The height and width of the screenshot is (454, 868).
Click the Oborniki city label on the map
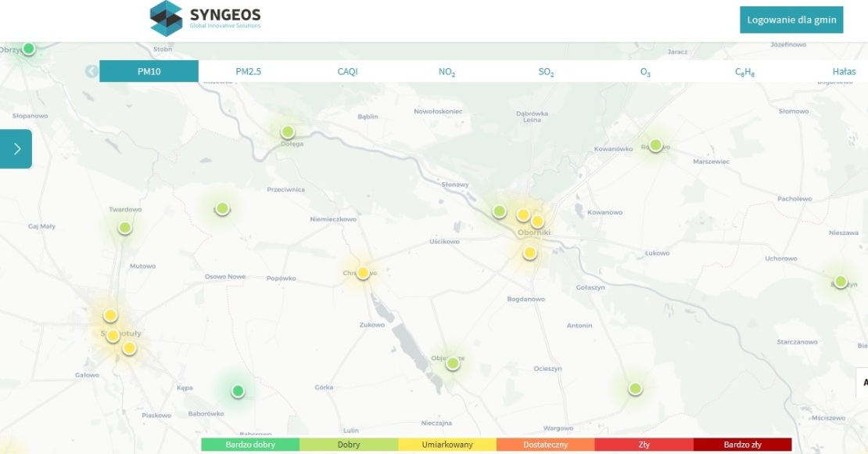click(x=534, y=232)
